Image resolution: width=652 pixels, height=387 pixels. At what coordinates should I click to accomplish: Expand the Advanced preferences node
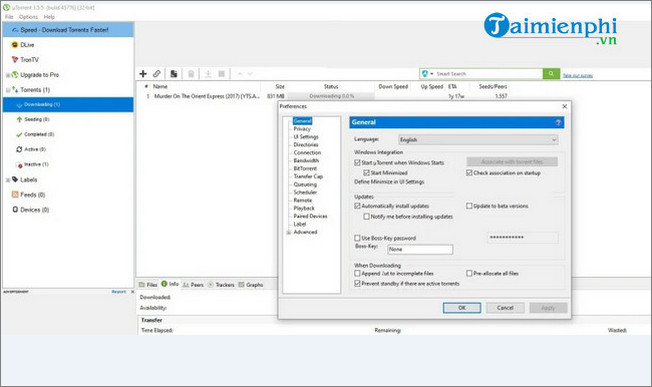288,232
